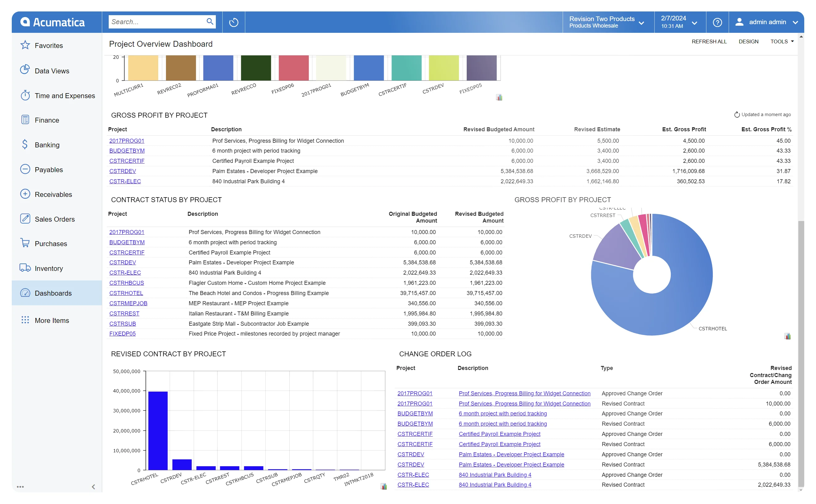Click the Purchases cart icon
The height and width of the screenshot is (504, 816).
(25, 243)
